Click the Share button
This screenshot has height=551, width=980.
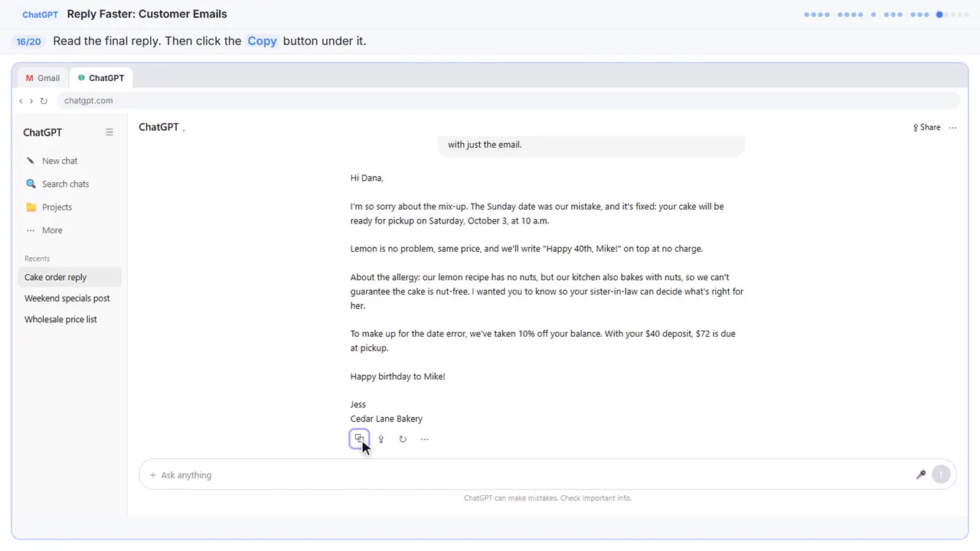click(x=926, y=128)
